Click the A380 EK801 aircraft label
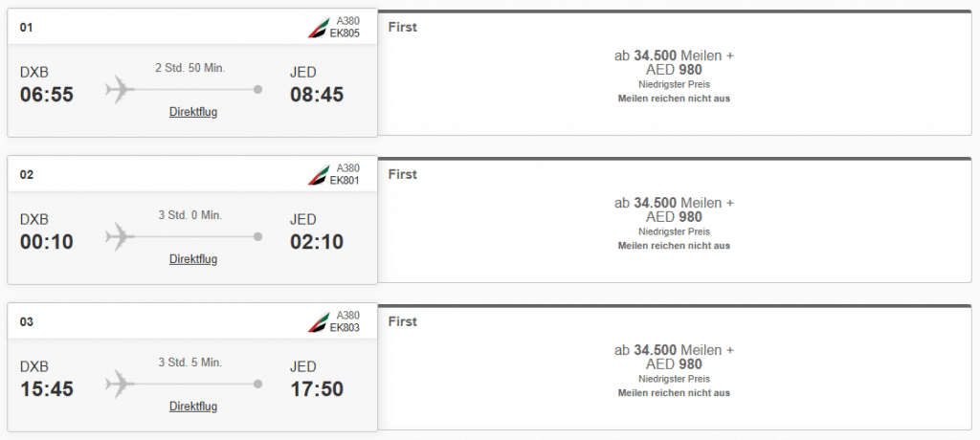 pyautogui.click(x=345, y=174)
